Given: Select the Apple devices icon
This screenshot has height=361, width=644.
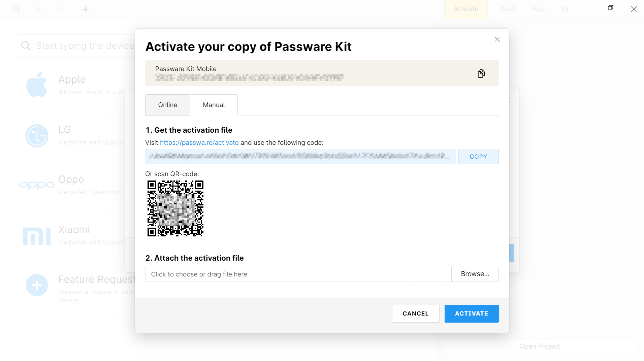Looking at the screenshot, I should (x=37, y=84).
